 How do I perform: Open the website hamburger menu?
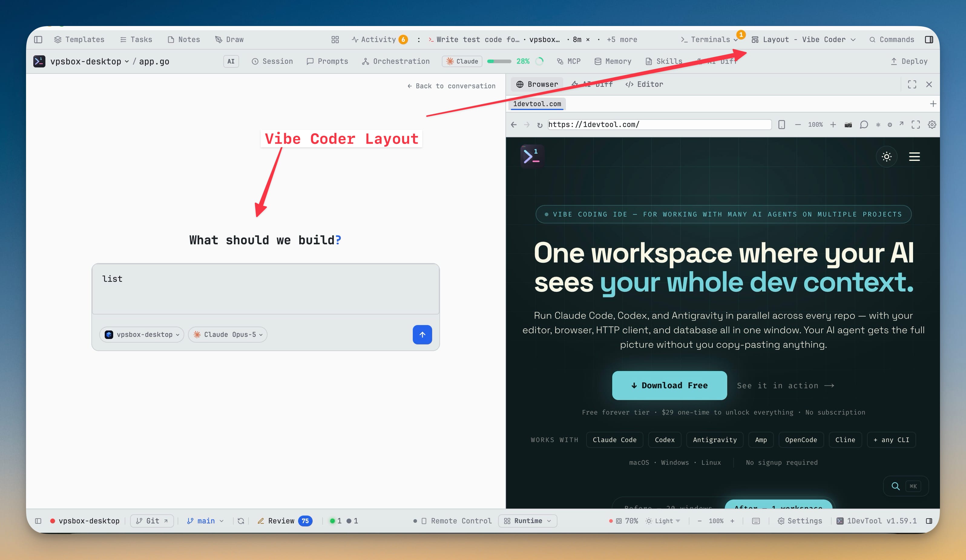[914, 156]
